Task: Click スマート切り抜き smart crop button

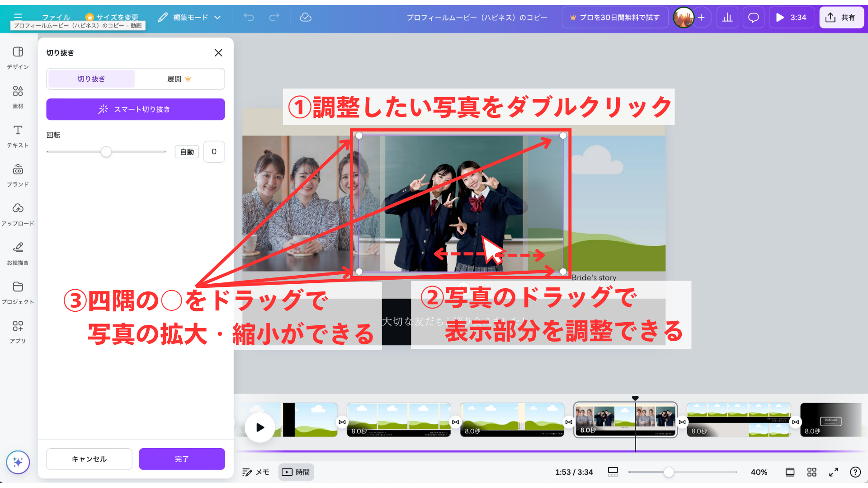Action: [136, 109]
